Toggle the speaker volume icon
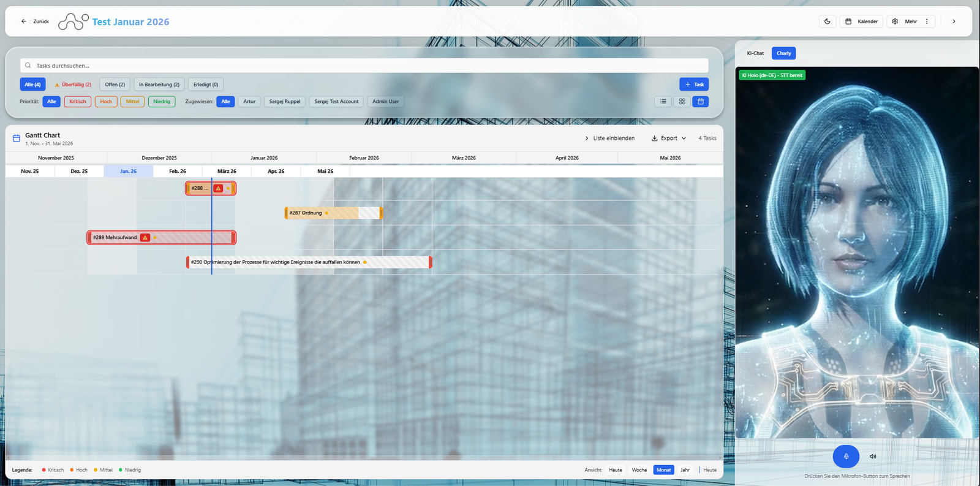This screenshot has height=486, width=980. click(x=873, y=456)
